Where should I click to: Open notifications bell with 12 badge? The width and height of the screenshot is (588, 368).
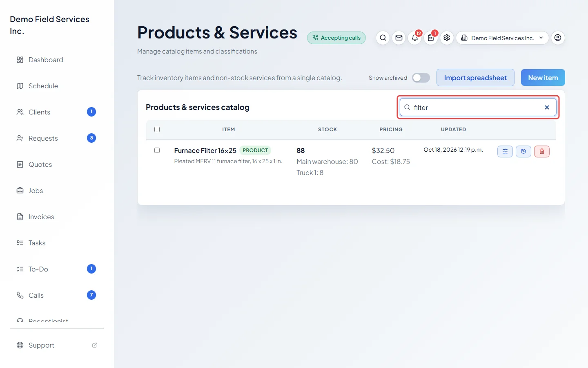coord(415,38)
